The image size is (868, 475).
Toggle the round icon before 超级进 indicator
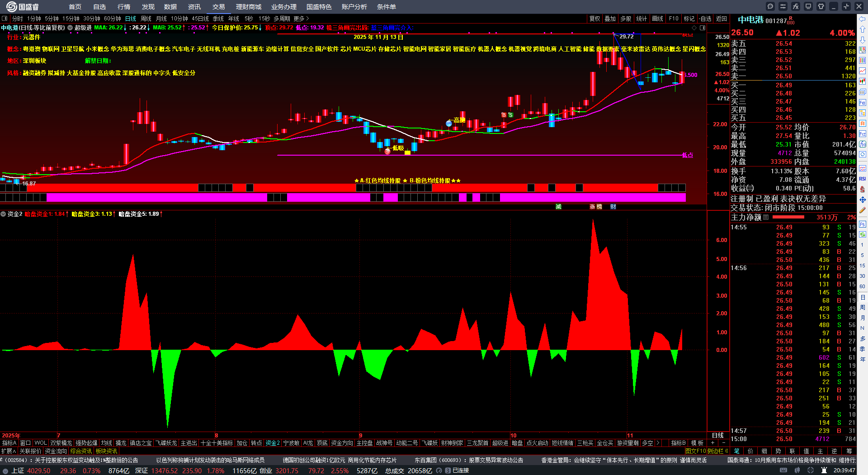(70, 28)
